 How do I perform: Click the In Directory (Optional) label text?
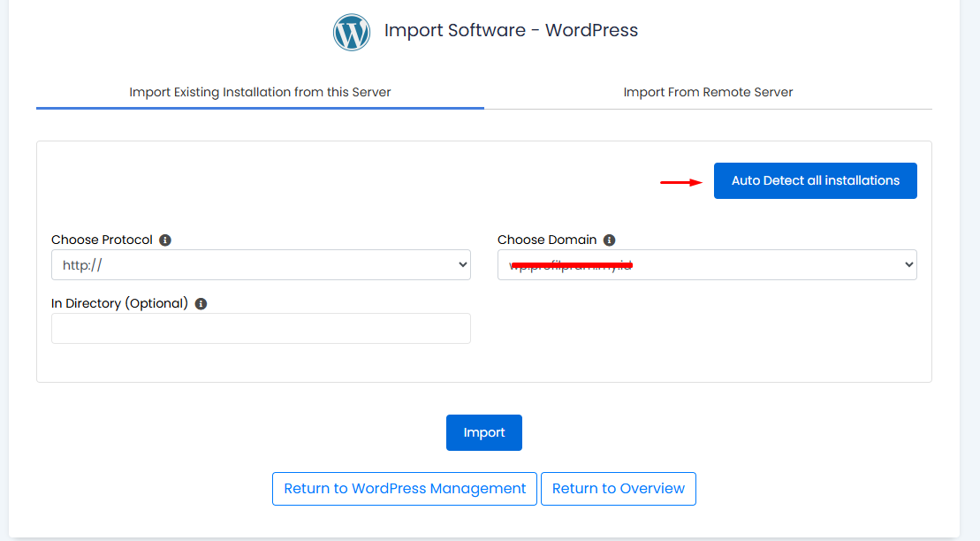[x=119, y=304]
